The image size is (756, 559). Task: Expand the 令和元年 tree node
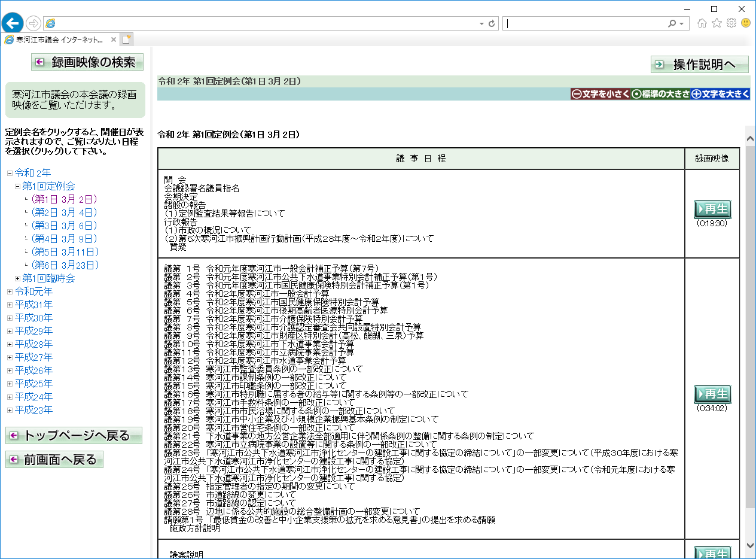pyautogui.click(x=10, y=291)
